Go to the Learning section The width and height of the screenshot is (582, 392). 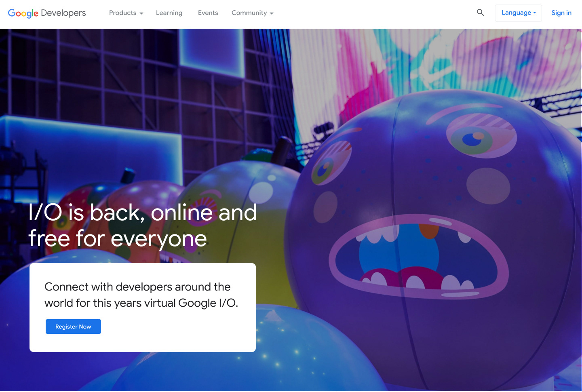[x=169, y=13]
